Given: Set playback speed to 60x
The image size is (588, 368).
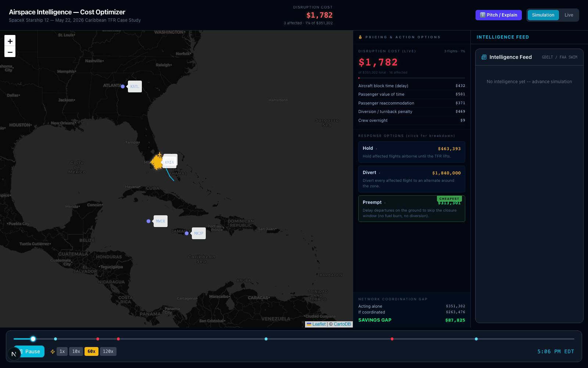Looking at the screenshot, I should pos(92,351).
